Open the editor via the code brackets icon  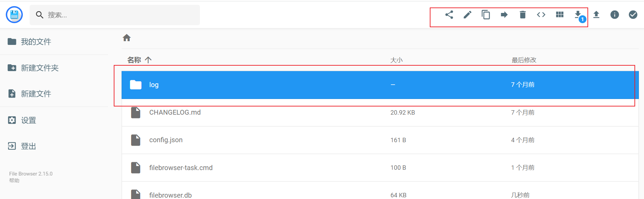[x=540, y=15]
